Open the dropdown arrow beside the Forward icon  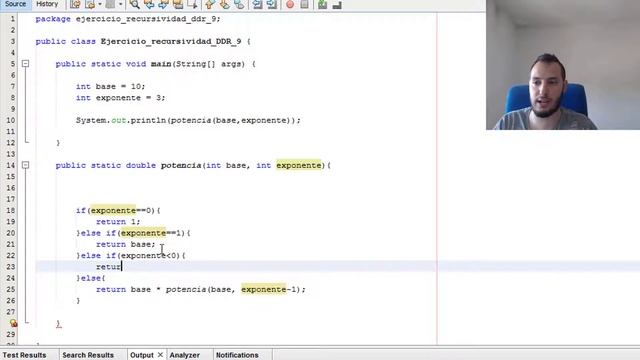point(120,4)
